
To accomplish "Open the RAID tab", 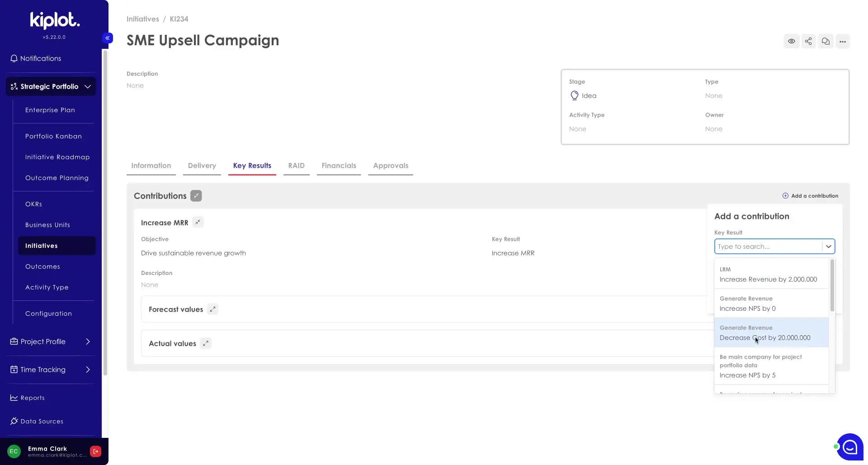I will [296, 166].
